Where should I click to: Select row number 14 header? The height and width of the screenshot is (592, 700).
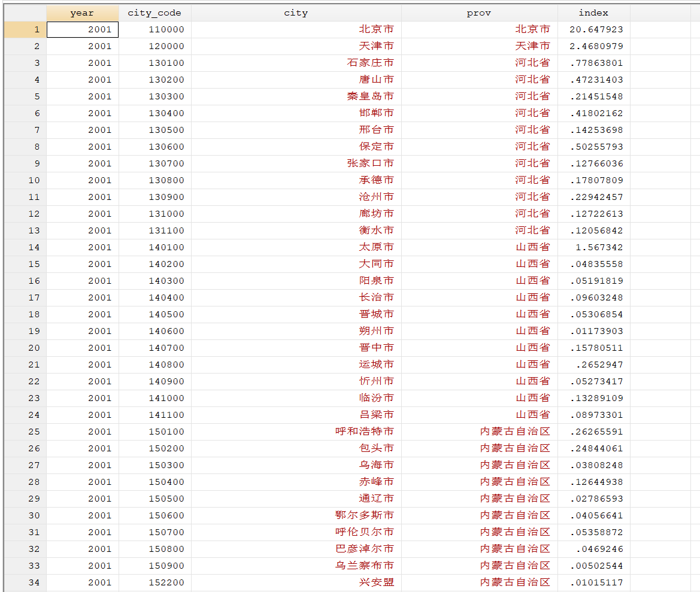coord(25,247)
